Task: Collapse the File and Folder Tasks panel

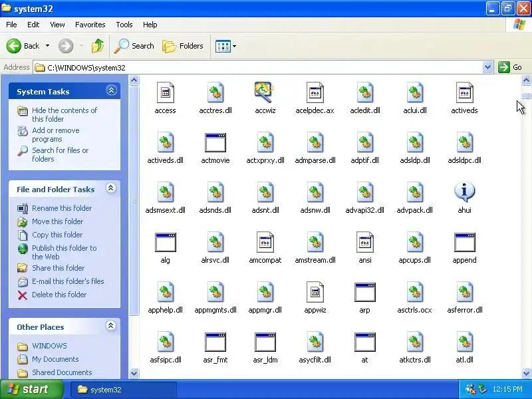Action: point(110,188)
